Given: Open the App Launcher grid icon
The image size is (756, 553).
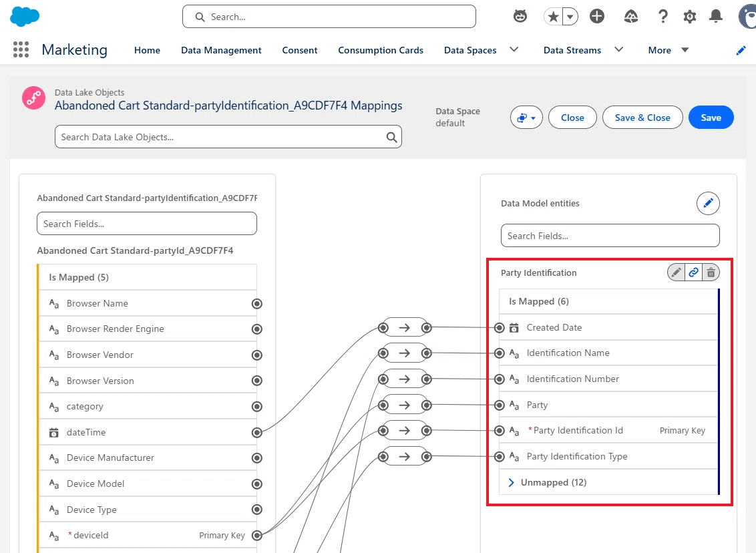Looking at the screenshot, I should (21, 49).
